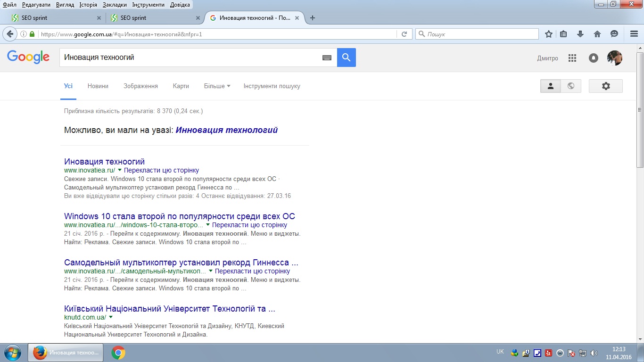Open Самодельный мультикоптер result link

(x=181, y=263)
